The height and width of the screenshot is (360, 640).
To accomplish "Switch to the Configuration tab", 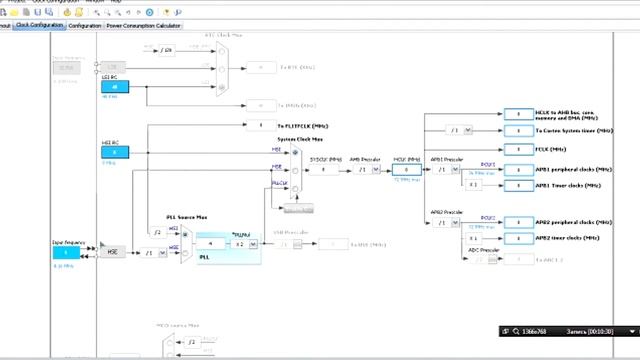I will pos(84,26).
